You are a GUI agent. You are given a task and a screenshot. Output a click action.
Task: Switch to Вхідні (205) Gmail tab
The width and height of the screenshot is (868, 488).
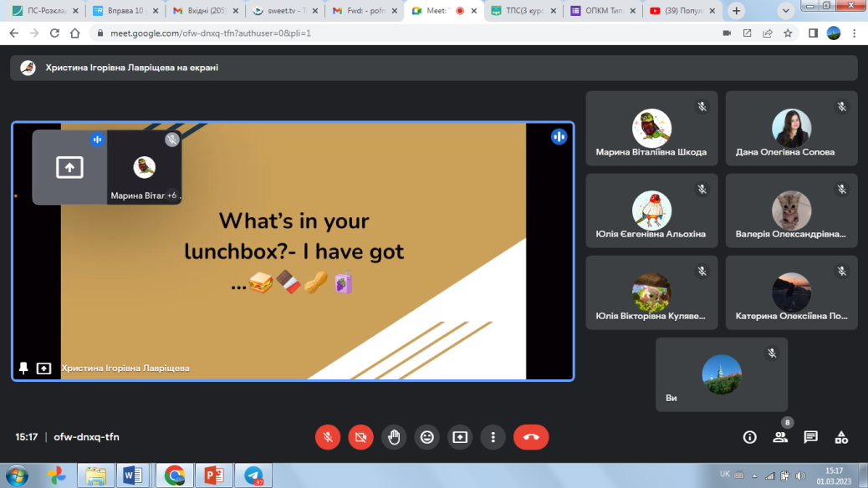[206, 11]
